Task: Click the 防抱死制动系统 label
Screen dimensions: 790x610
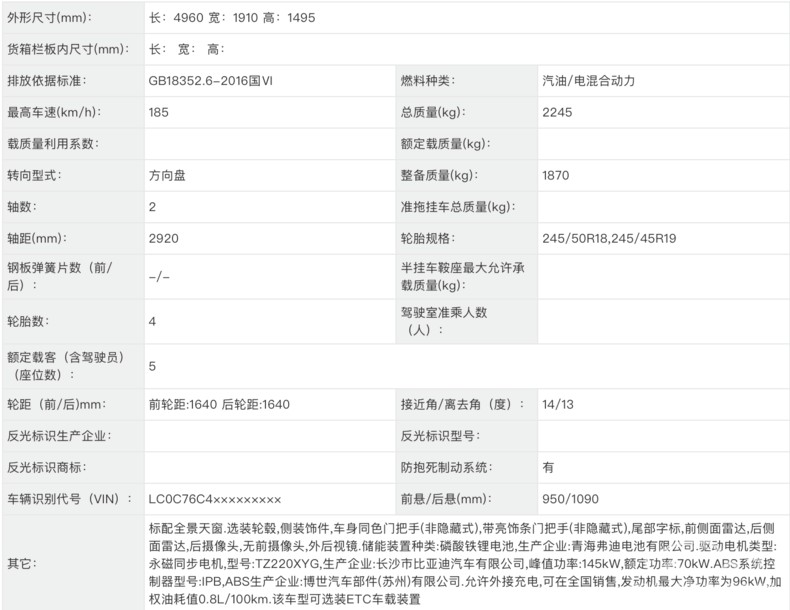Action: click(446, 467)
